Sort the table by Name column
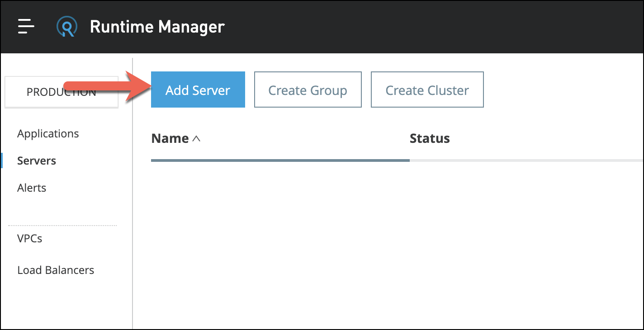This screenshot has width=644, height=330. click(170, 138)
